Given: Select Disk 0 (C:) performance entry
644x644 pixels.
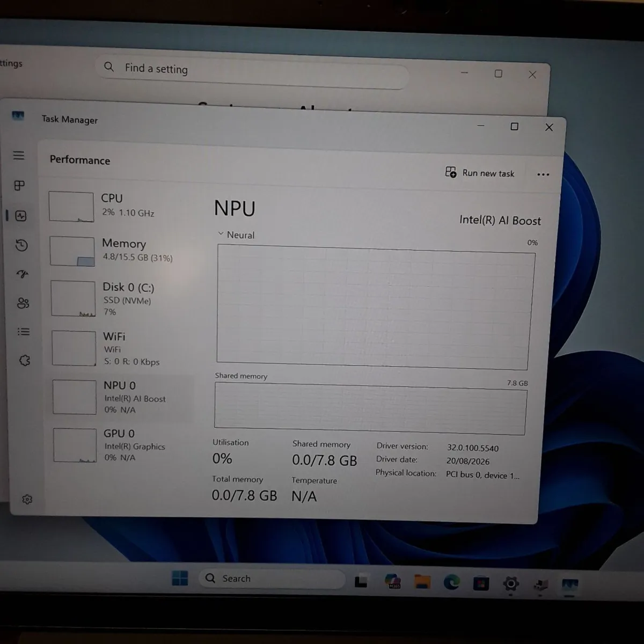Looking at the screenshot, I should coord(121,299).
